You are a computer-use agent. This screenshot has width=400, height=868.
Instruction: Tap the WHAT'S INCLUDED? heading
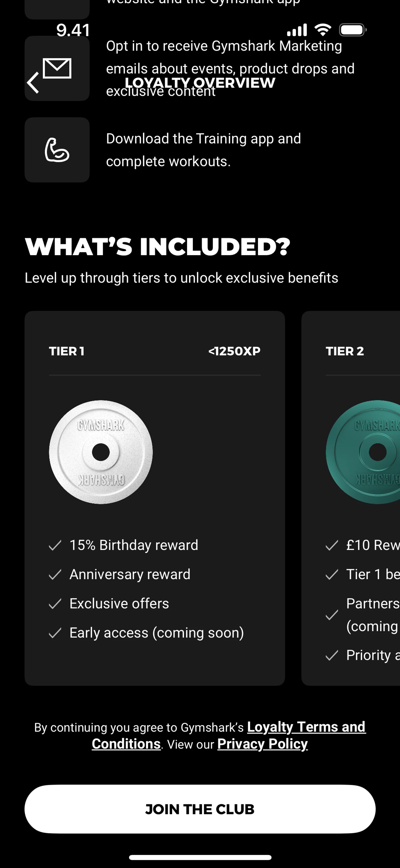pos(157,246)
